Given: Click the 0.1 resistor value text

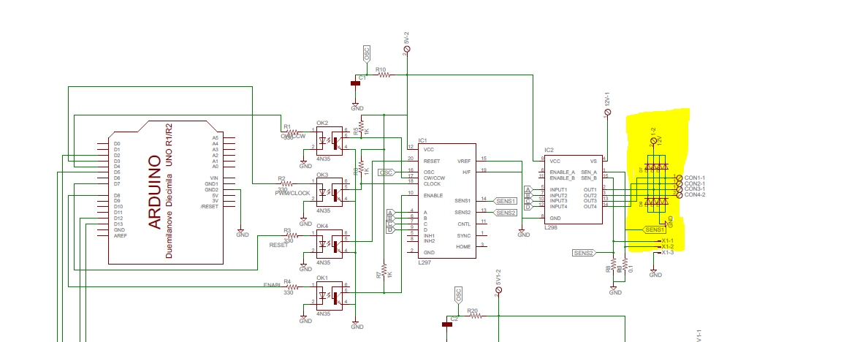Looking at the screenshot, I should (x=631, y=268).
